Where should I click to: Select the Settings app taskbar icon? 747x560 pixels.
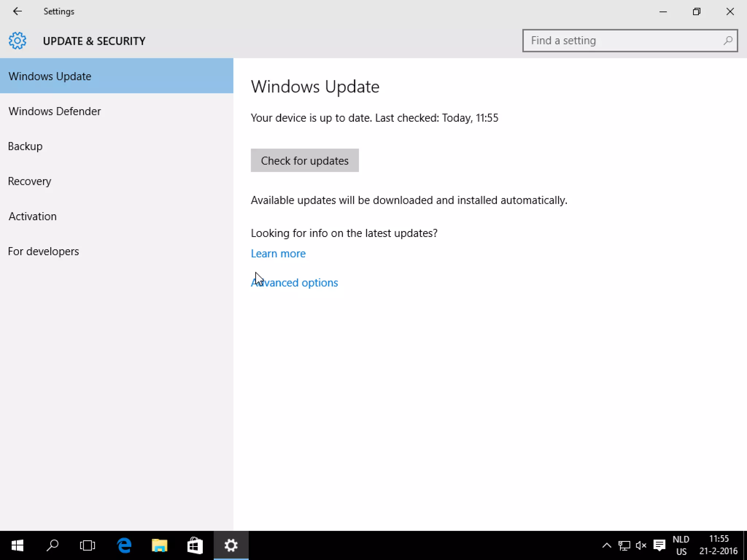click(x=231, y=545)
